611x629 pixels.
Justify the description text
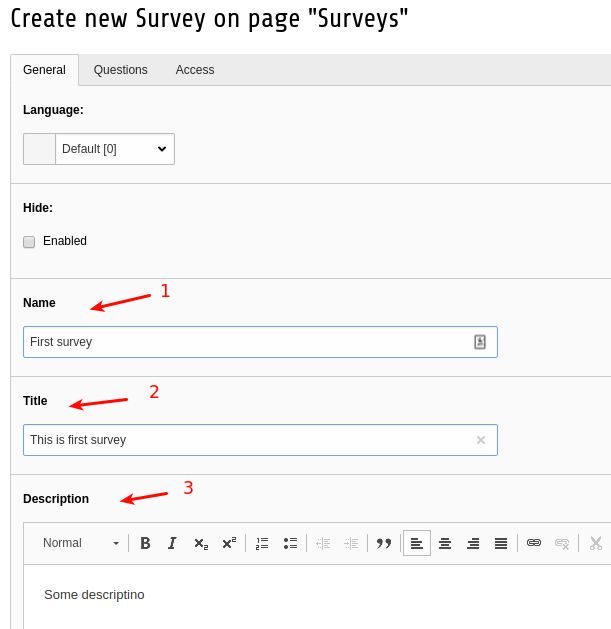501,543
